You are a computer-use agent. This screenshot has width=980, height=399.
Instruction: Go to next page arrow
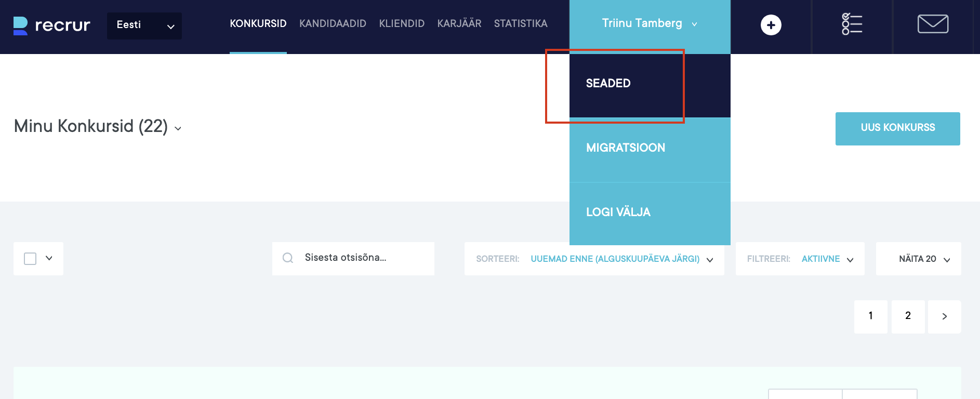[x=944, y=316]
